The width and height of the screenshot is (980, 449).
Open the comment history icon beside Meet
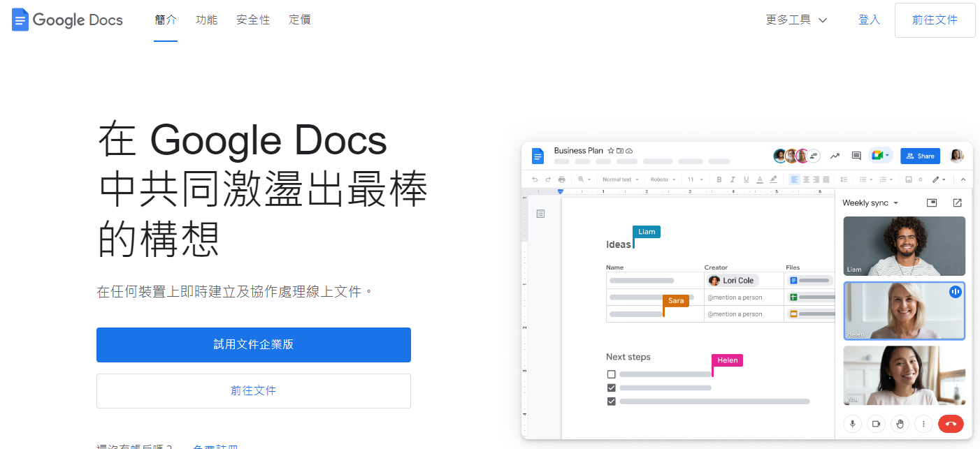(x=856, y=156)
